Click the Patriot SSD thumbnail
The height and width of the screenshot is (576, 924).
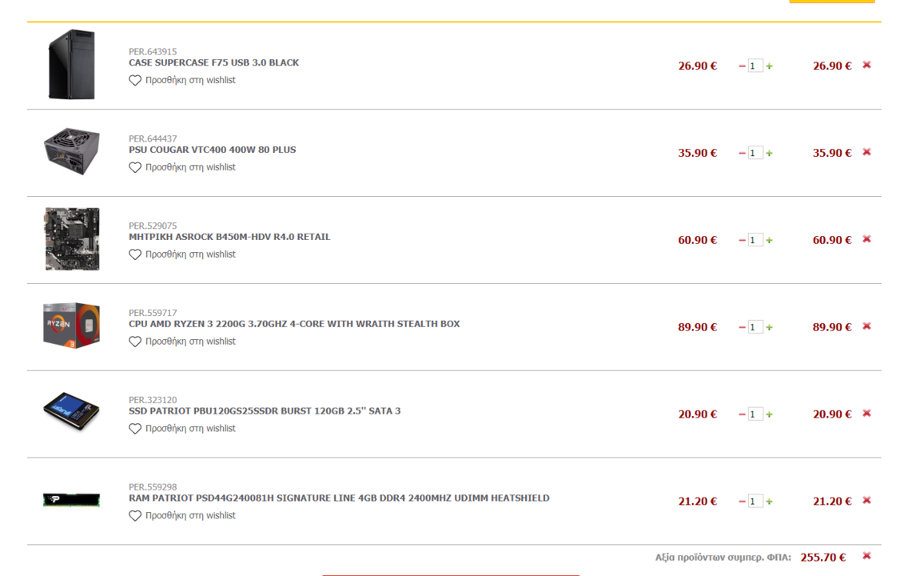click(71, 411)
